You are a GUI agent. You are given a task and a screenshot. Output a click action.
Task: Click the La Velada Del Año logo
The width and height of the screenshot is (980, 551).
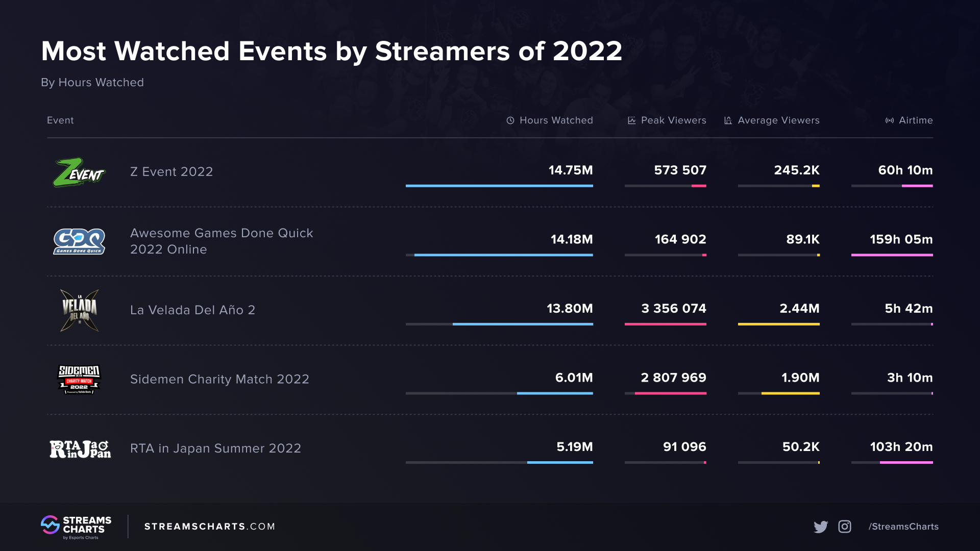pyautogui.click(x=79, y=310)
